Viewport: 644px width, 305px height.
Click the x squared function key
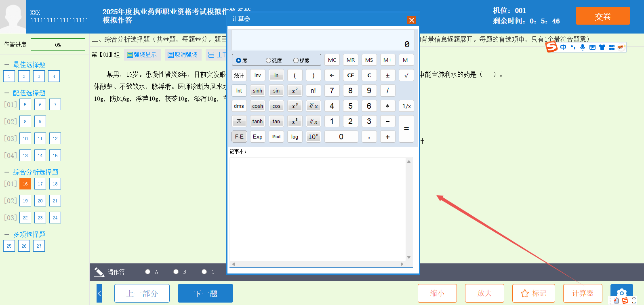point(295,91)
